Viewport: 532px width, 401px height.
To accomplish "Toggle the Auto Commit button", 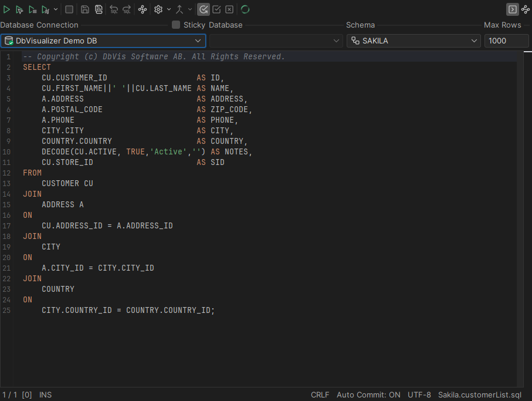I will (x=204, y=9).
